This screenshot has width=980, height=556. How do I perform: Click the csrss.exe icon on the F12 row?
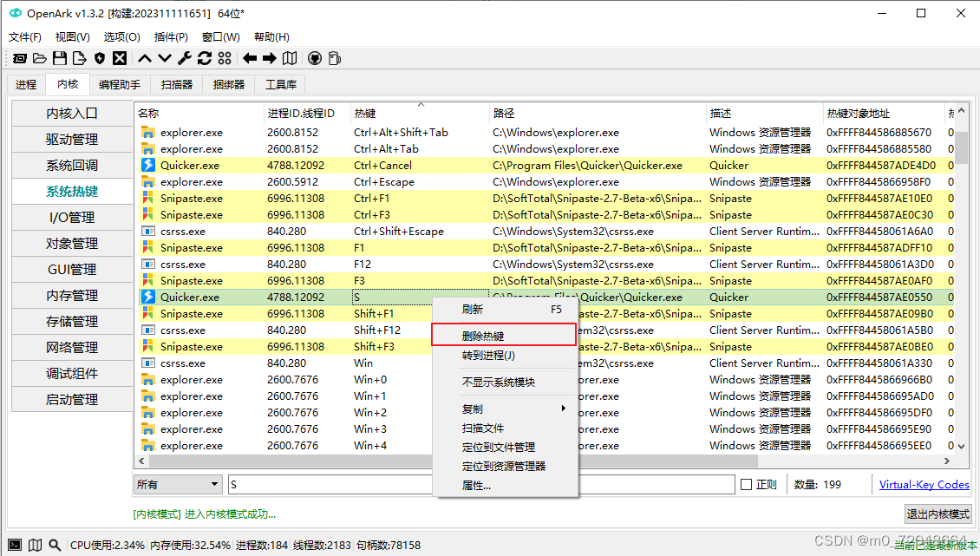coord(148,264)
